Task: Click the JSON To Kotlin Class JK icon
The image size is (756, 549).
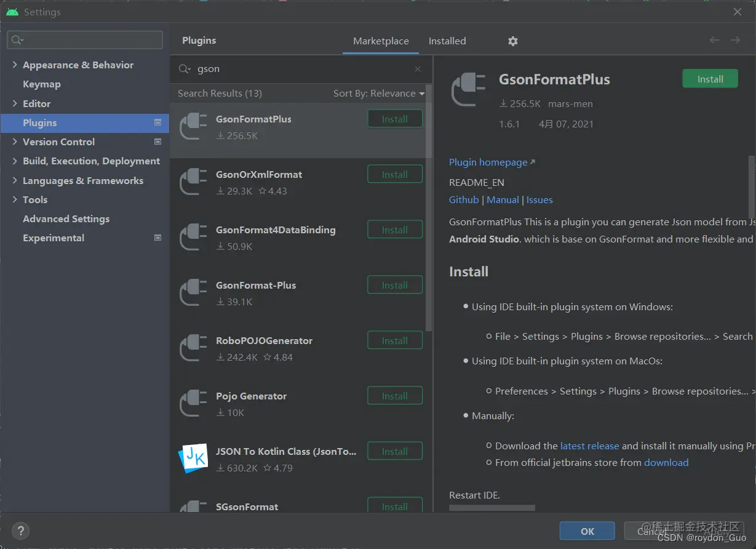Action: [x=193, y=459]
